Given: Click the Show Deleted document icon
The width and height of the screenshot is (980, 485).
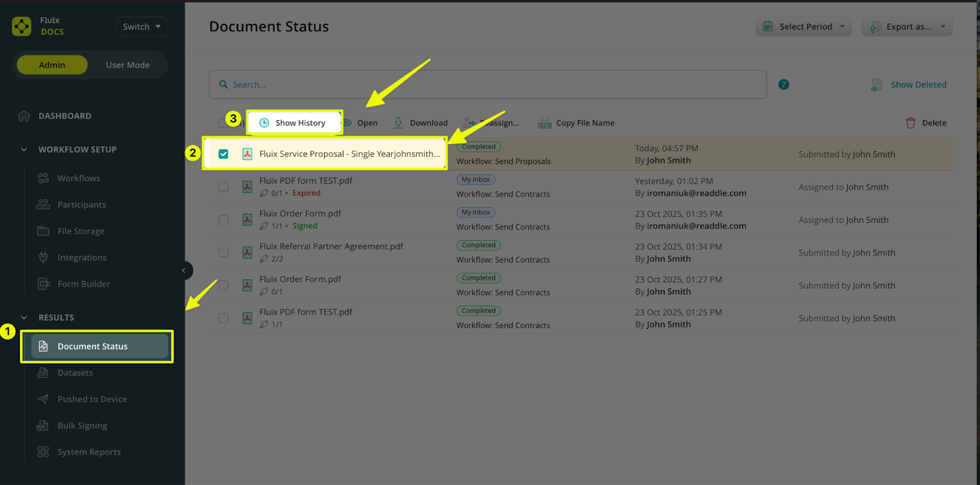Looking at the screenshot, I should (876, 85).
